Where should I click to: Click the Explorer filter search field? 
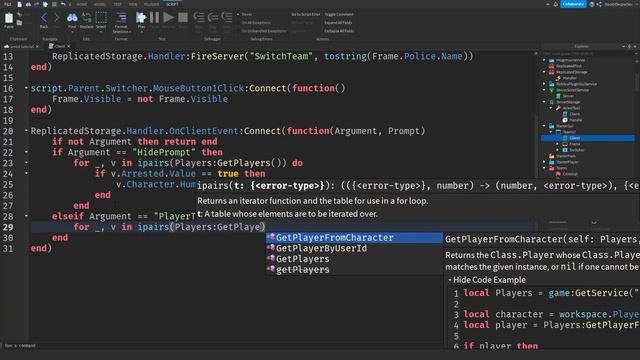(x=588, y=53)
